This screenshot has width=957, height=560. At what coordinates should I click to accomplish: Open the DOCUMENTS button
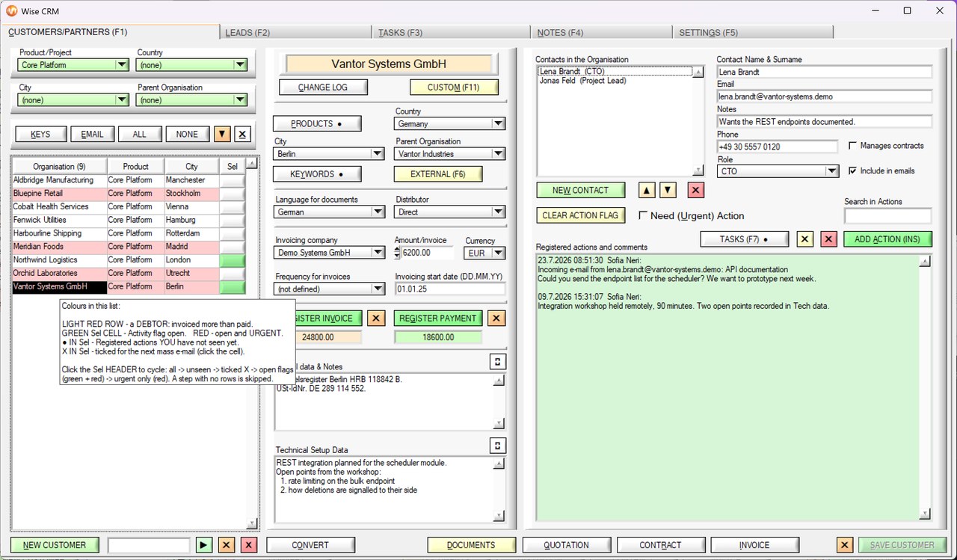tap(471, 545)
